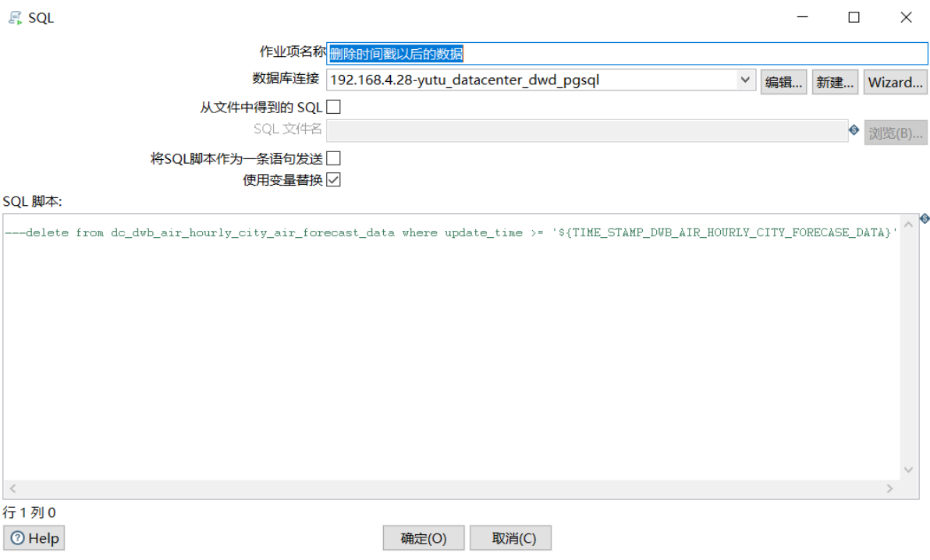
Task: Click the 行 1 列 0 status text
Action: tap(29, 512)
